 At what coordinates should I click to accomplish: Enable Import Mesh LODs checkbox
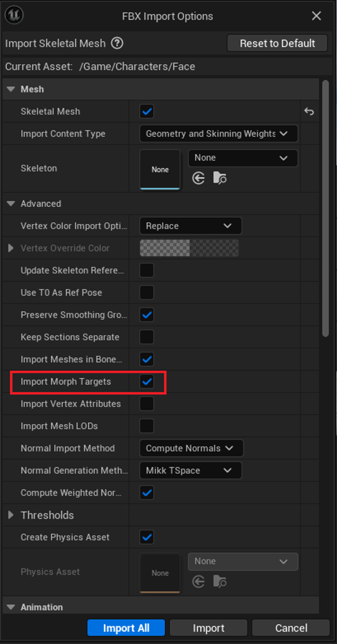click(147, 426)
